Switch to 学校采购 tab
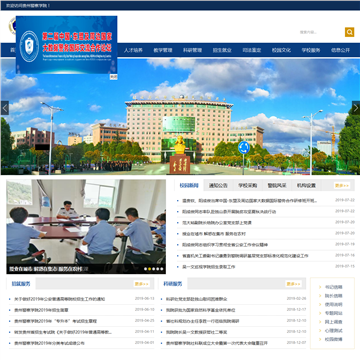The width and height of the screenshot is (360, 360). pos(247,185)
